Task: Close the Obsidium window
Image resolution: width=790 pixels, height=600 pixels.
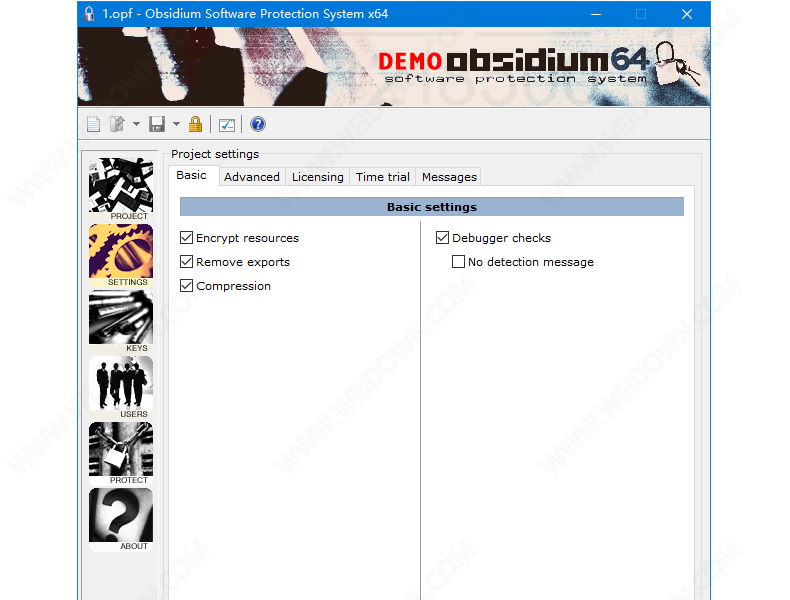Action: 687,14
